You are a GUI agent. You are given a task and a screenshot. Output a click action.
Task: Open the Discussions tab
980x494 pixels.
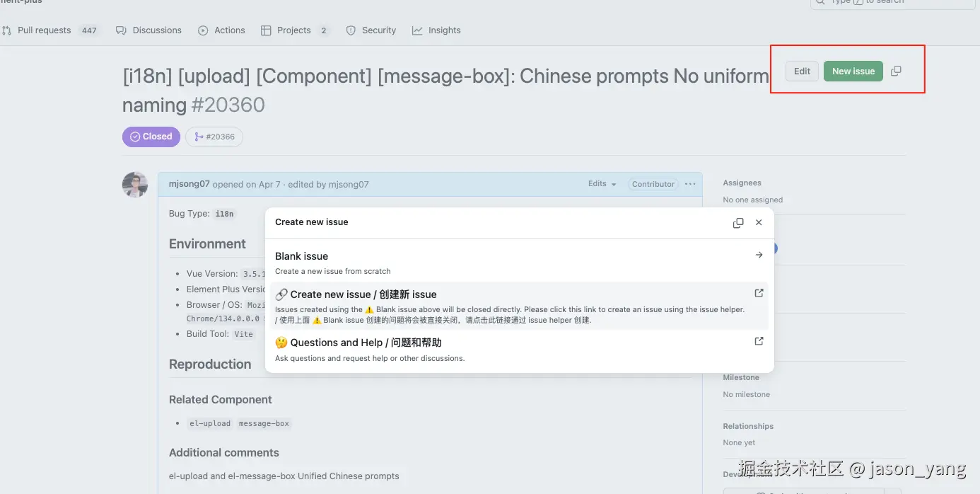tap(148, 30)
